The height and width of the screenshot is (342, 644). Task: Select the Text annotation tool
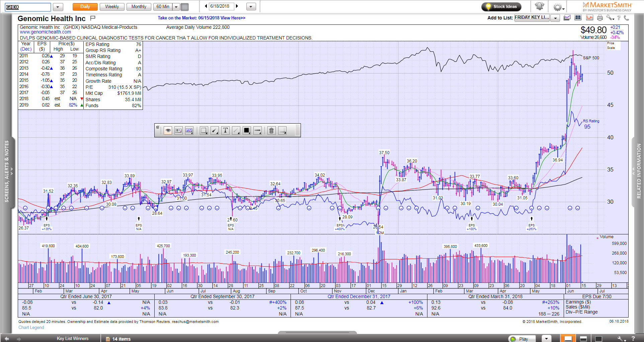pyautogui.click(x=225, y=131)
